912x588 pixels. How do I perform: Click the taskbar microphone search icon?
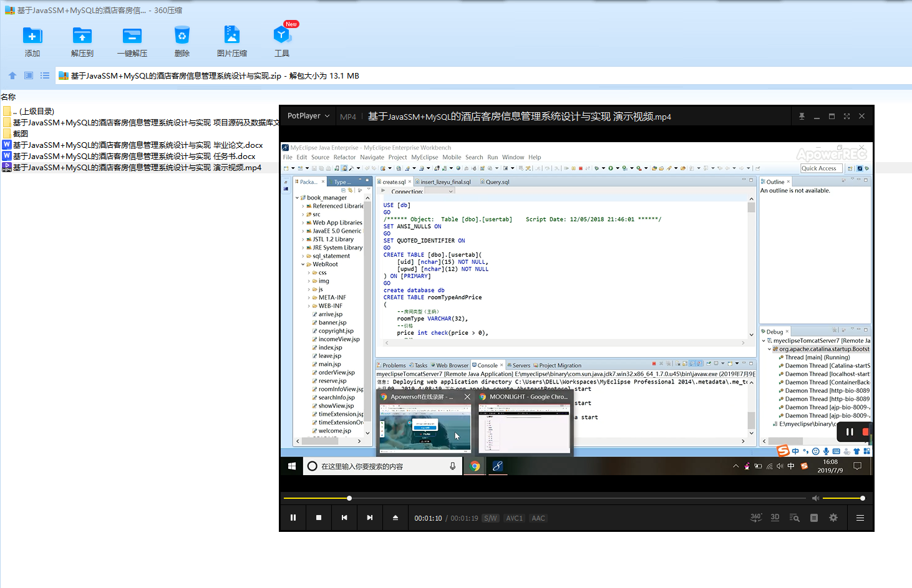453,466
